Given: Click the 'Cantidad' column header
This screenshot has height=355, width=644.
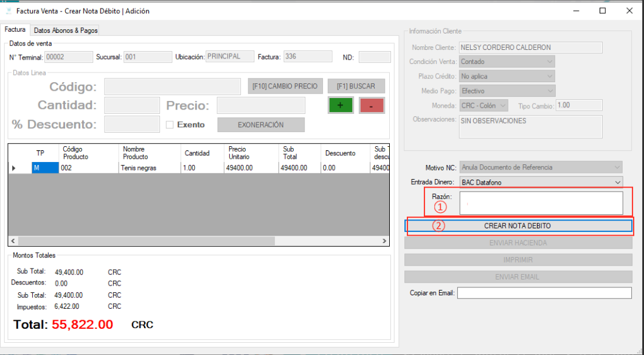Looking at the screenshot, I should (x=202, y=153).
